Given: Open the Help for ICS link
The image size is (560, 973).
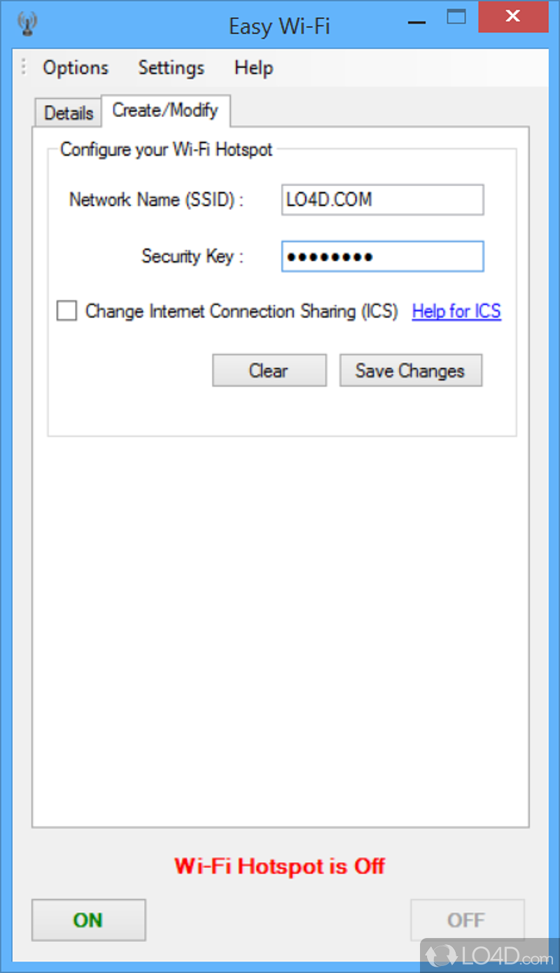Looking at the screenshot, I should (x=456, y=311).
